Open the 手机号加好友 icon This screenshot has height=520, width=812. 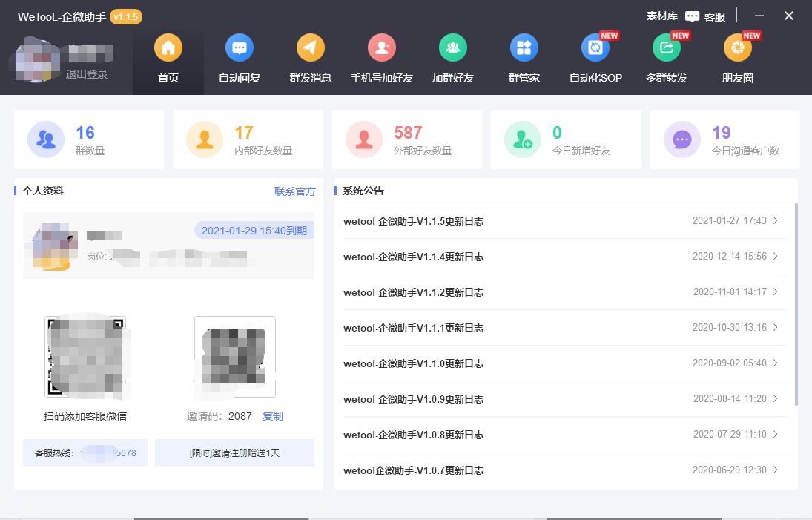(x=382, y=47)
